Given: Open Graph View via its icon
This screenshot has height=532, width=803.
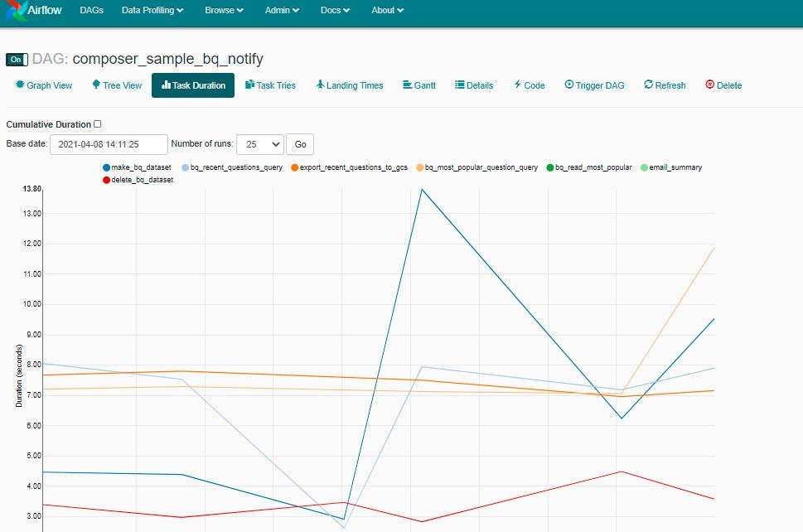Looking at the screenshot, I should (x=20, y=85).
